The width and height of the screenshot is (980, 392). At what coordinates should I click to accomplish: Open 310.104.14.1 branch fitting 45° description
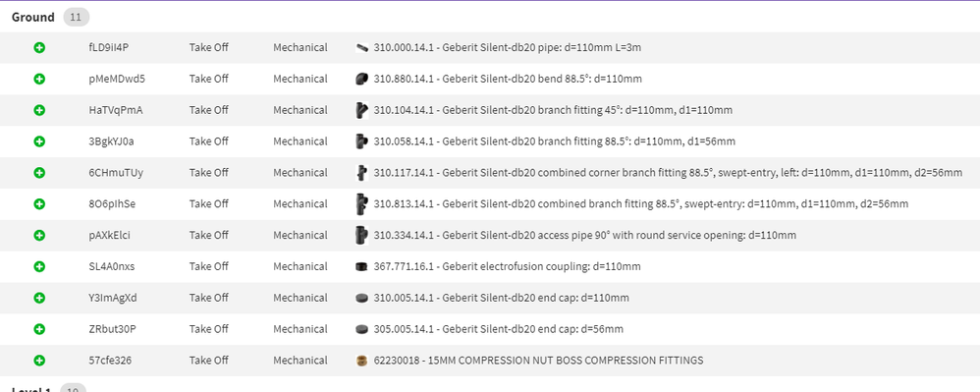pos(553,110)
